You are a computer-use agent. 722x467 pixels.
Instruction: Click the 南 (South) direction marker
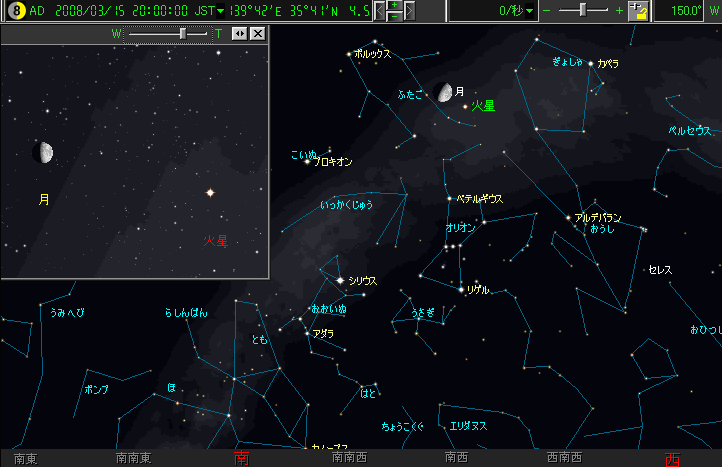(x=241, y=459)
